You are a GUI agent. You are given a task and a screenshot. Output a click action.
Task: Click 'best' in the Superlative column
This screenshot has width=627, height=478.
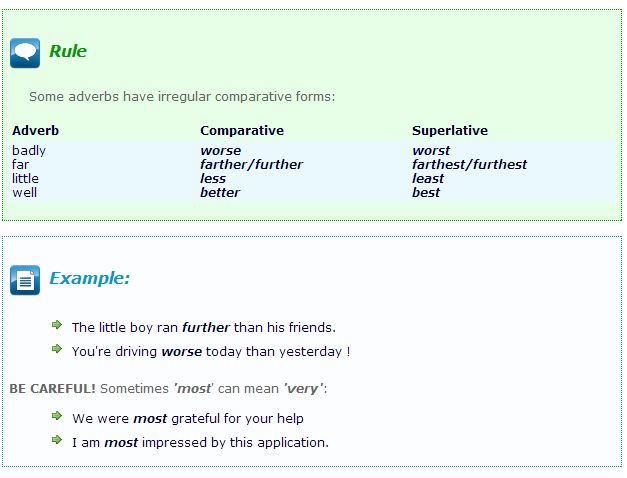426,193
